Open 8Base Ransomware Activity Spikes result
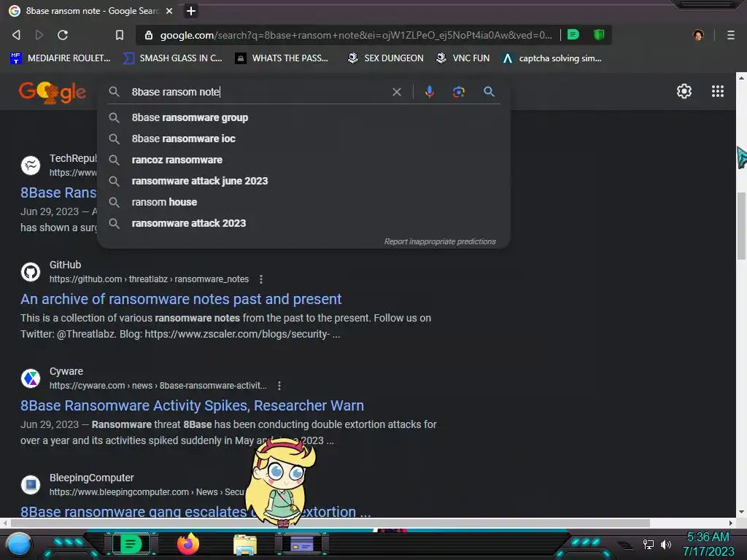Image resolution: width=747 pixels, height=560 pixels. (192, 405)
